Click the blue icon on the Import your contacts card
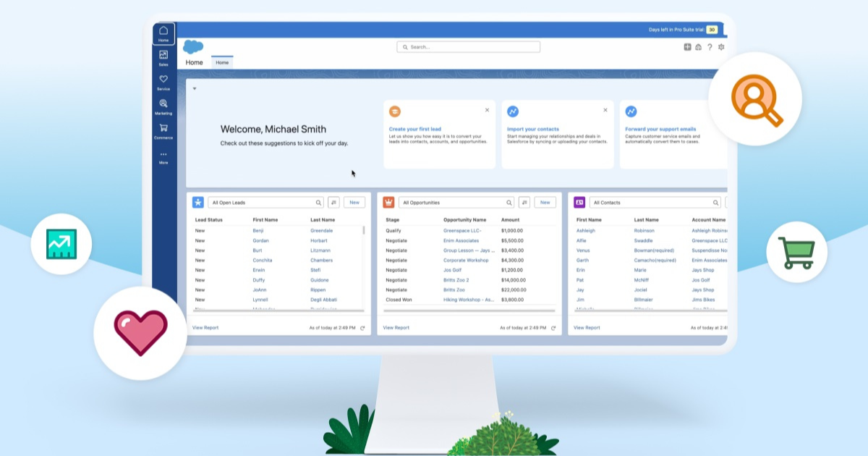Viewport: 868px width, 456px height. [x=513, y=111]
